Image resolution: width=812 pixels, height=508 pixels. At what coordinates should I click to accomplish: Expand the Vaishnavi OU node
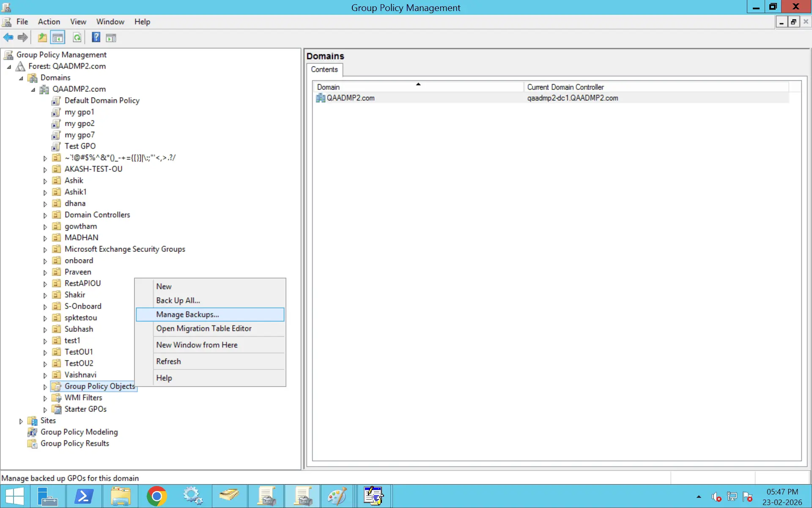tap(45, 375)
